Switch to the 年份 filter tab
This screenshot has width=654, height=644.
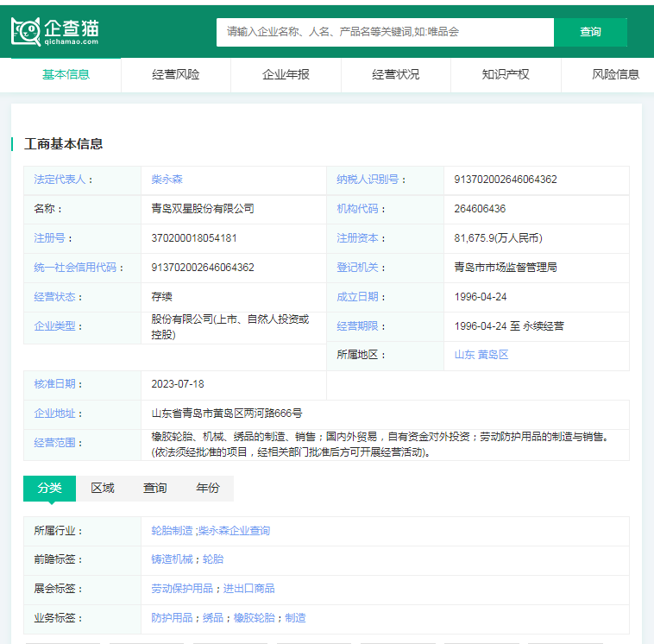(x=208, y=488)
